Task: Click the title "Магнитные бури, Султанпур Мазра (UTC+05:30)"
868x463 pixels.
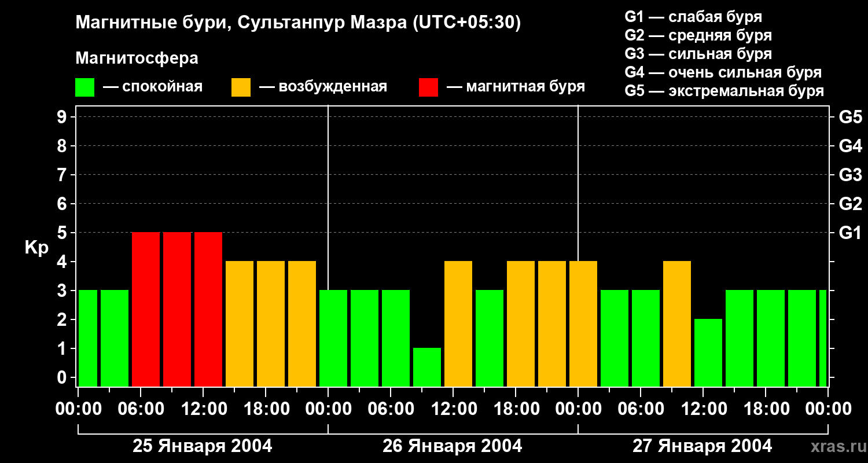Action: [x=299, y=23]
